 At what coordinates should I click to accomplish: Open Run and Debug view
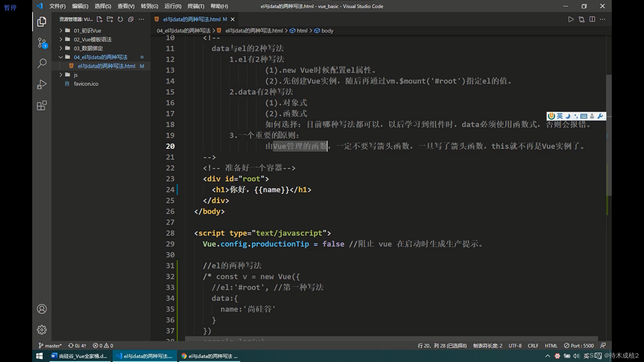[42, 84]
